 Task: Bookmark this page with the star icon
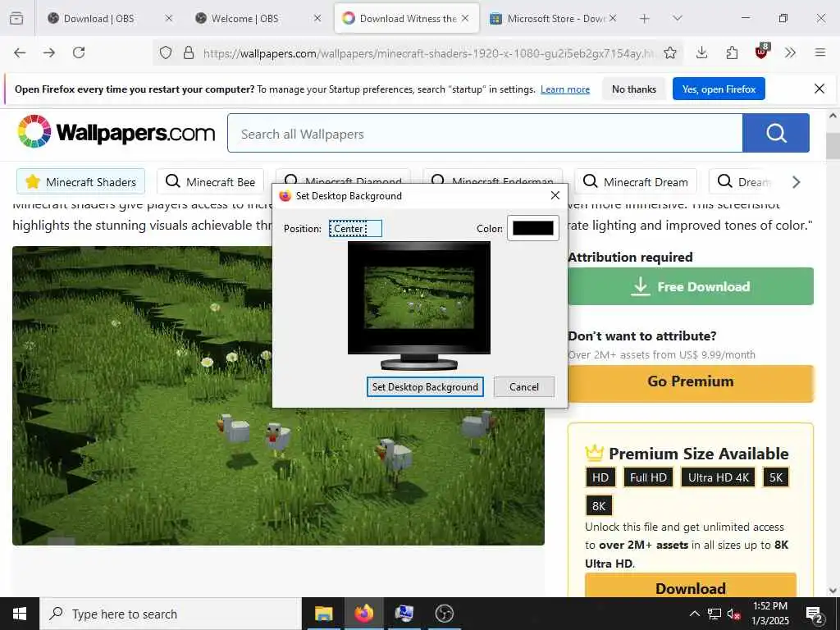coord(669,52)
